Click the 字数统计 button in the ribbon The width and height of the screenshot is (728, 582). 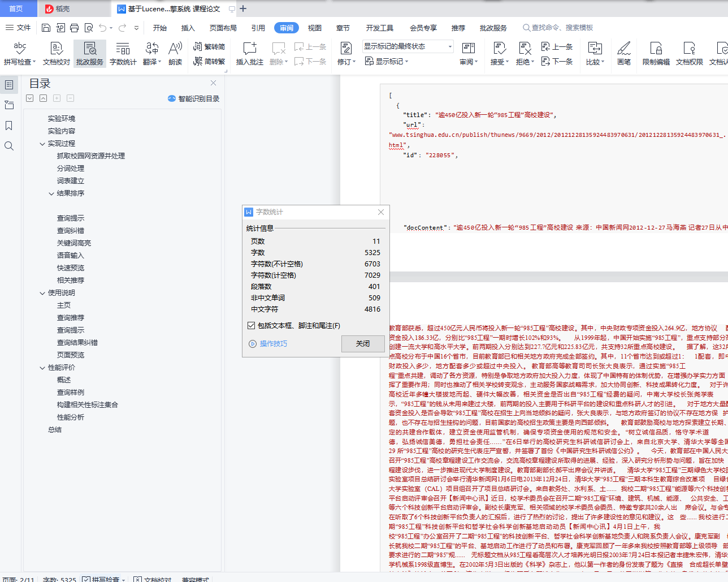coord(123,54)
